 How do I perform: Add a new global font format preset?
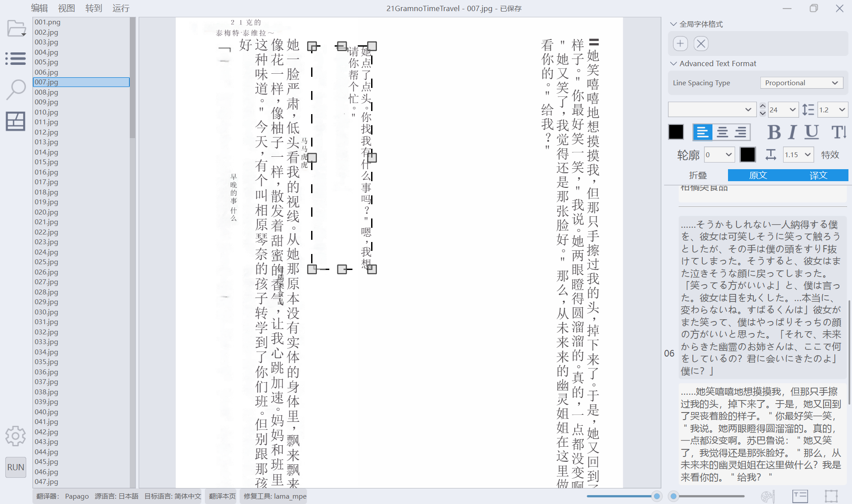pyautogui.click(x=680, y=44)
